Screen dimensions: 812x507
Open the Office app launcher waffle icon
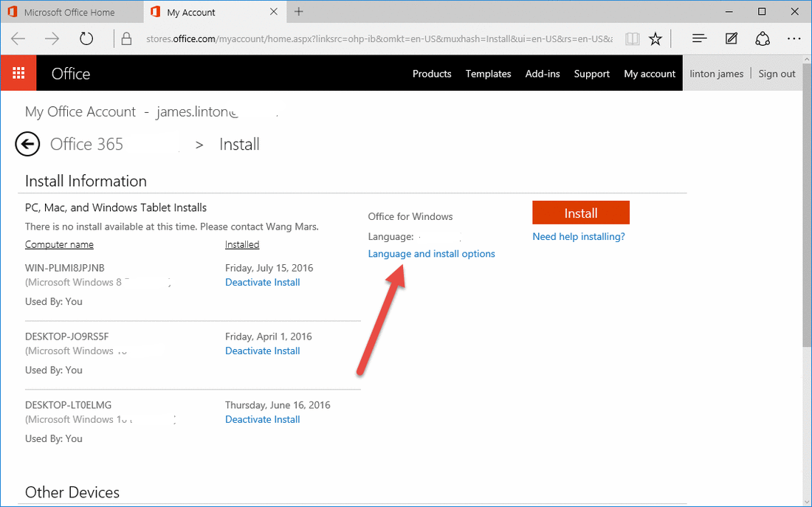[x=18, y=73]
